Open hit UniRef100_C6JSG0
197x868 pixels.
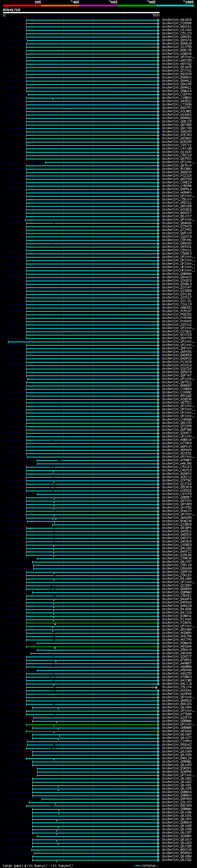point(177,30)
